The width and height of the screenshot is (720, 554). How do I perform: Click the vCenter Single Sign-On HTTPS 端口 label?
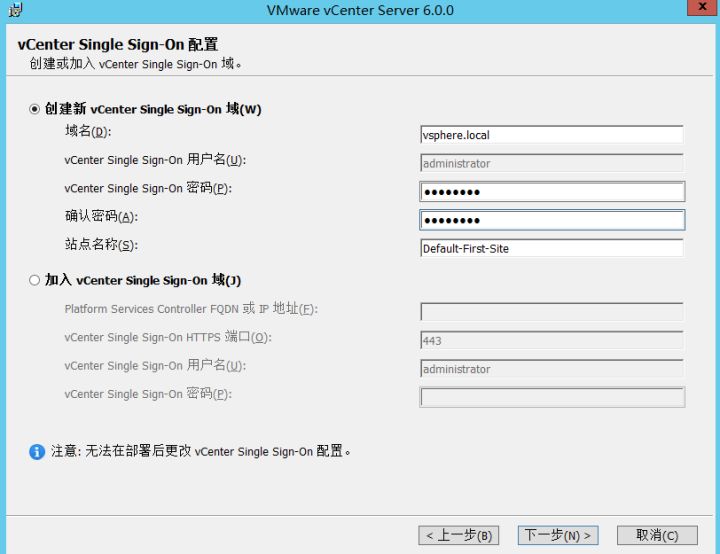[x=168, y=337]
